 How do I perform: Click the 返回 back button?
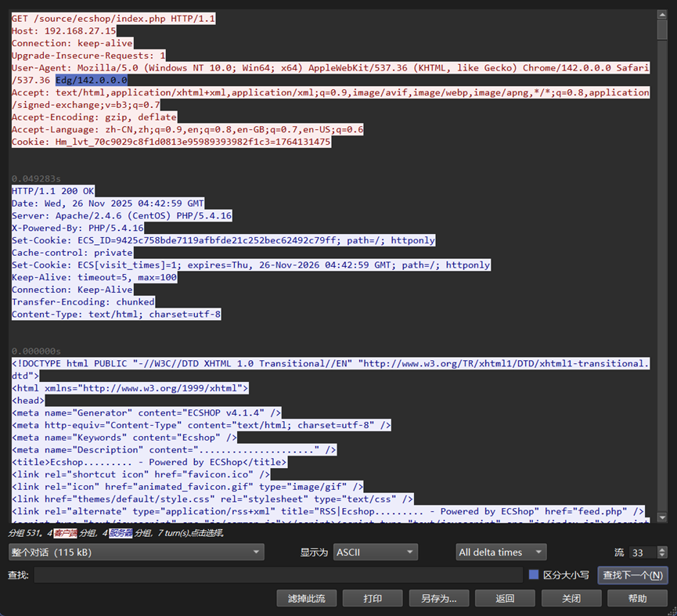pyautogui.click(x=505, y=598)
